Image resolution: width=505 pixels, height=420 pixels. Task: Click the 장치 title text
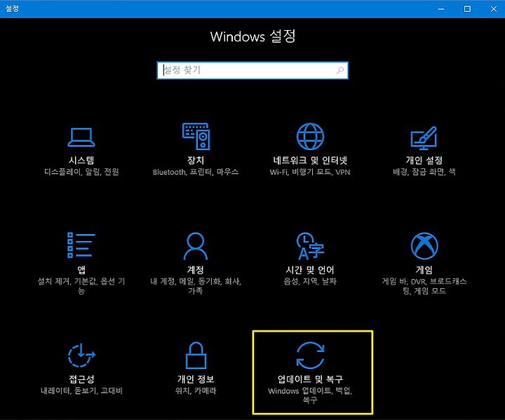[x=196, y=160]
